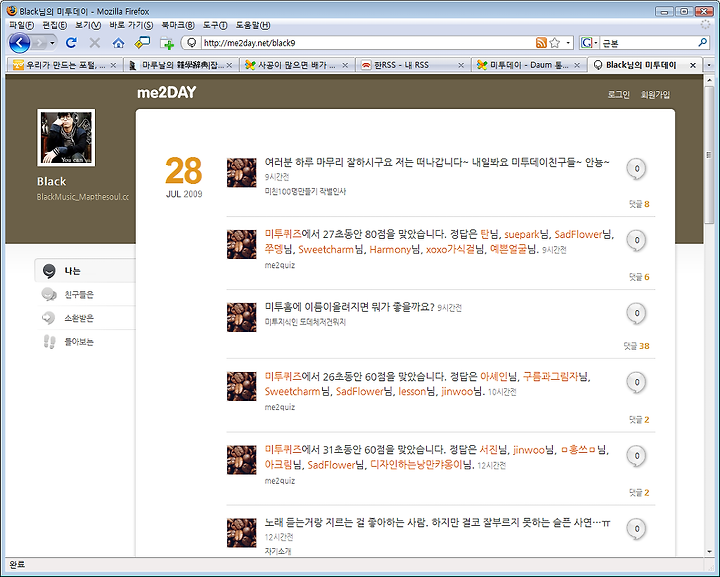Open a new tab with green plus icon

[x=167, y=43]
